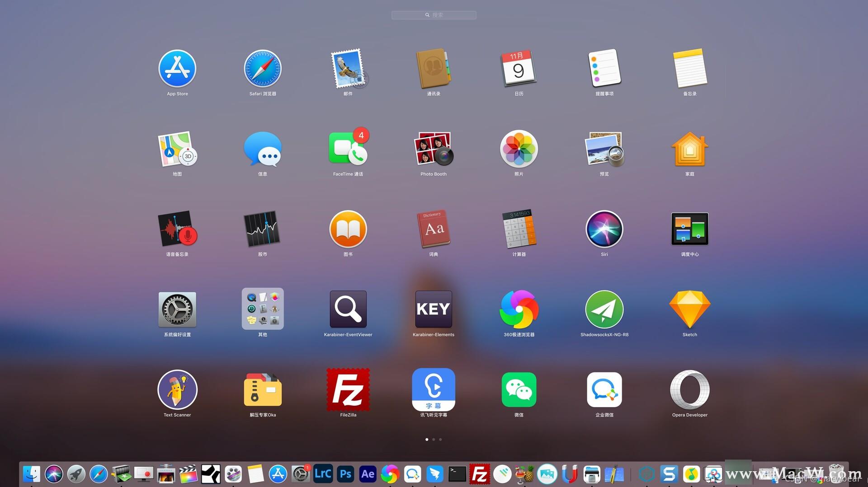The image size is (868, 487).
Task: Click the FileZilla icon in the Dock
Action: pos(480,474)
